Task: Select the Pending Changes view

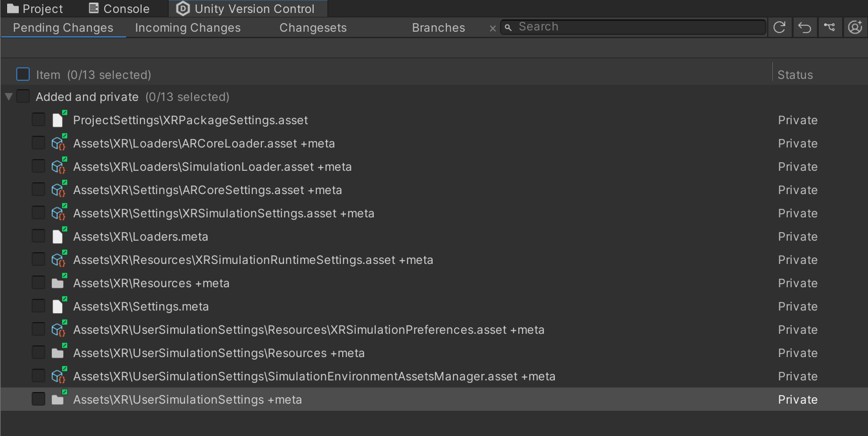Action: pos(63,27)
